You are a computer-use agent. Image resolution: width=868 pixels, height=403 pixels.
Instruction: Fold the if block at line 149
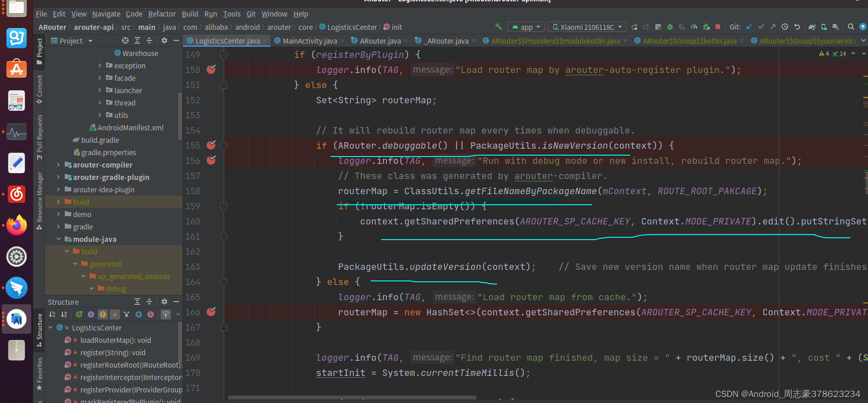point(224,55)
